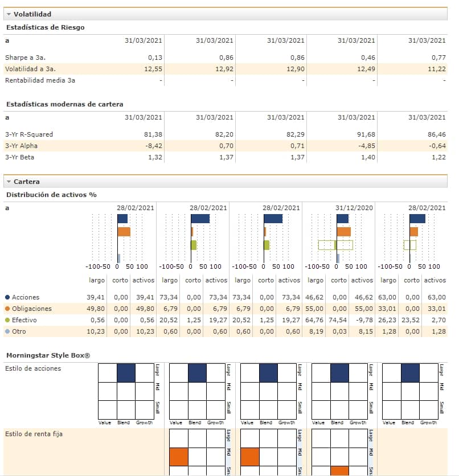Click the Morningstar Style Box® heading

[48, 356]
